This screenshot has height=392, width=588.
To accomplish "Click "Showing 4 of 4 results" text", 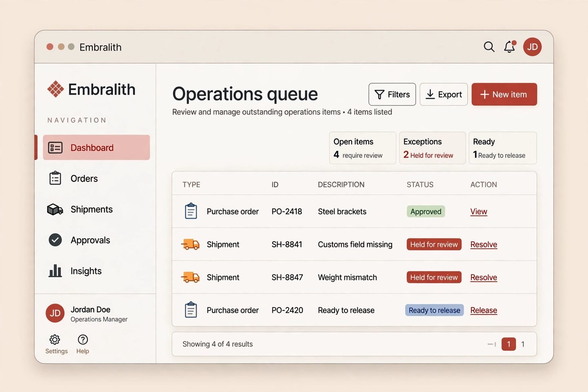I will coord(218,344).
